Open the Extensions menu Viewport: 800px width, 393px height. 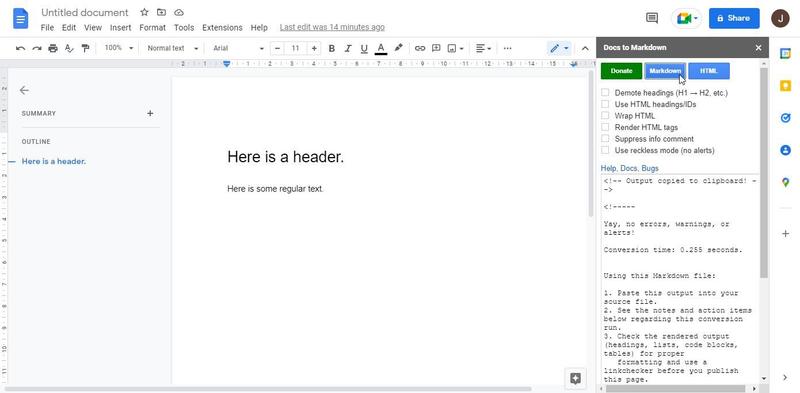(x=222, y=28)
